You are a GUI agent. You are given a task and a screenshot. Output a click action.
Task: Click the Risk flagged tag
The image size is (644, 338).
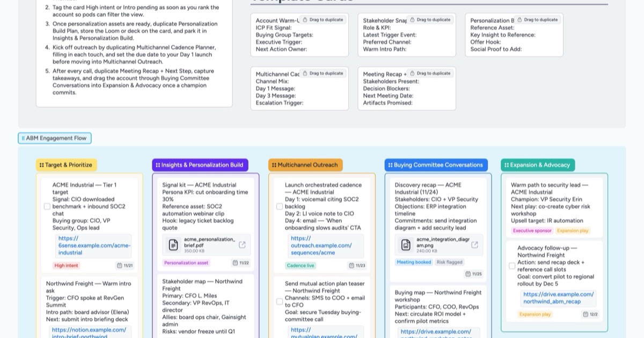pyautogui.click(x=449, y=262)
